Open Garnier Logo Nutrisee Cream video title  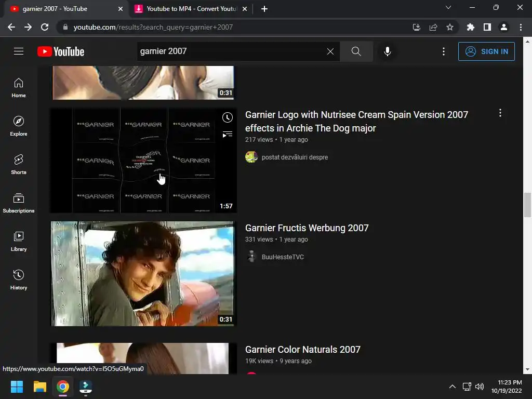(x=356, y=122)
